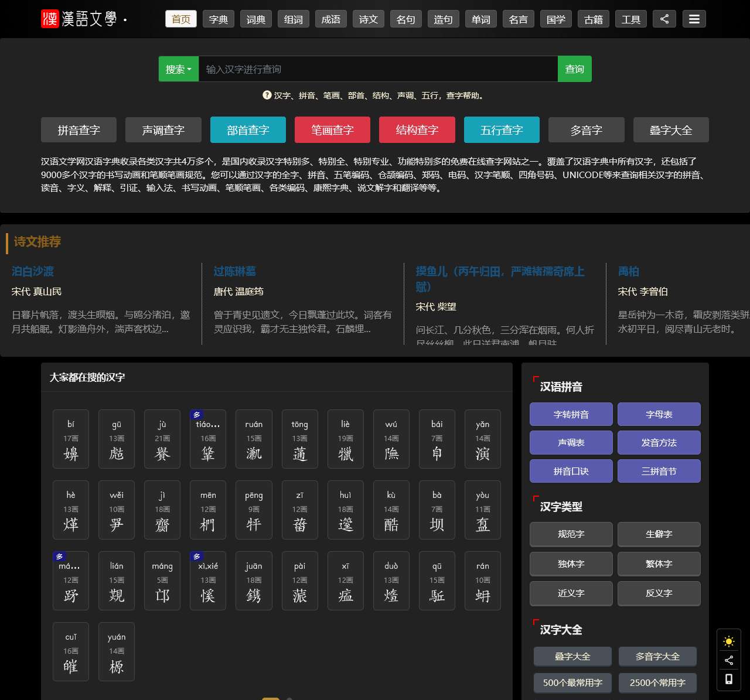Click the search input field
This screenshot has width=750, height=700.
point(380,69)
